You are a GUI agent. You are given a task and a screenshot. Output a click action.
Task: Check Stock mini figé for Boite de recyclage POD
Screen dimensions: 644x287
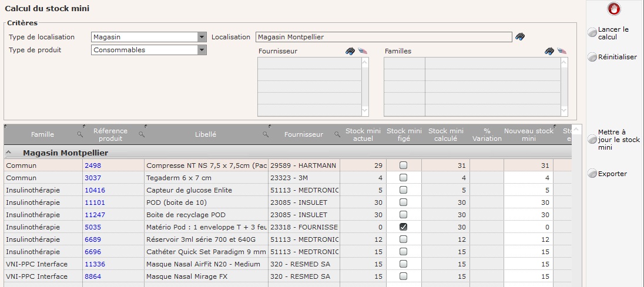click(404, 214)
